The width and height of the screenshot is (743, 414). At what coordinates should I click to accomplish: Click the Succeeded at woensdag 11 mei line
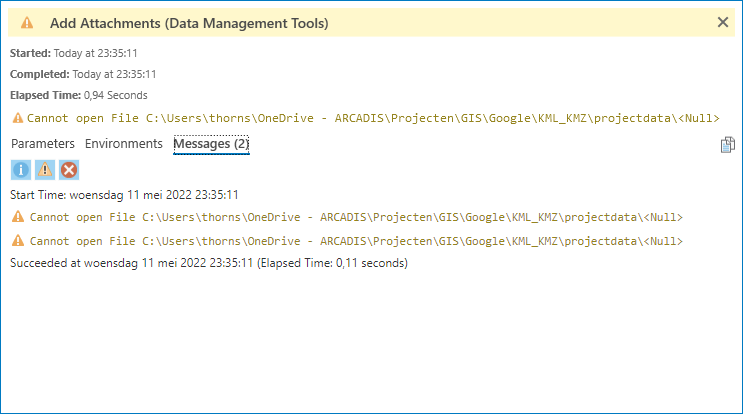pos(208,263)
